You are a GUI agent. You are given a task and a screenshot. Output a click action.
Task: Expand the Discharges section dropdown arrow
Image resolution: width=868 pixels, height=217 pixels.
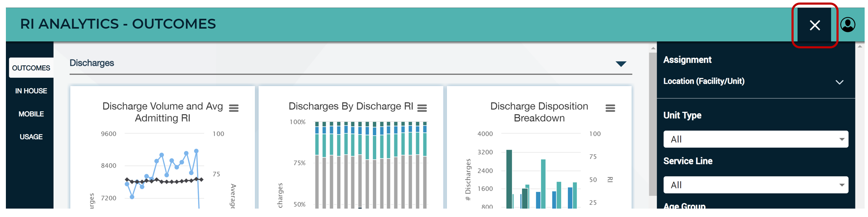[x=620, y=64]
